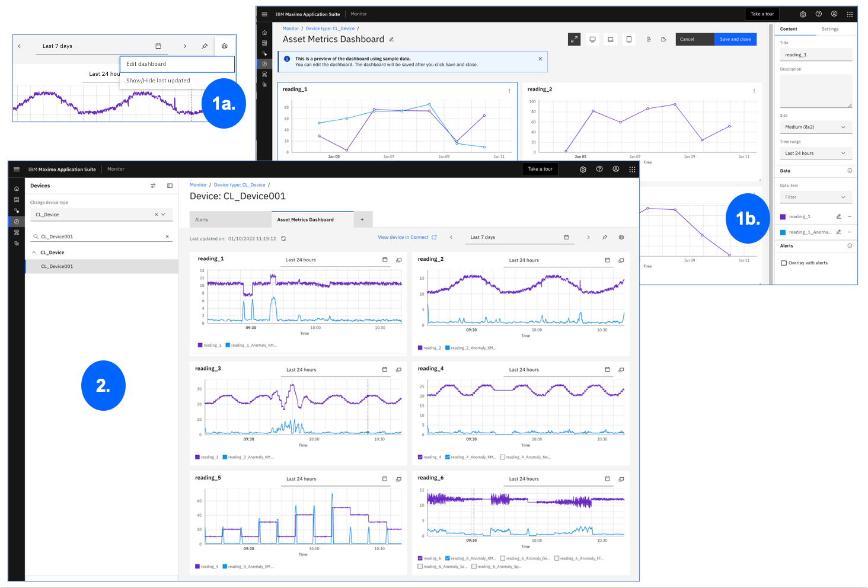Open overflow menu on reading_1 preview card

tap(509, 91)
